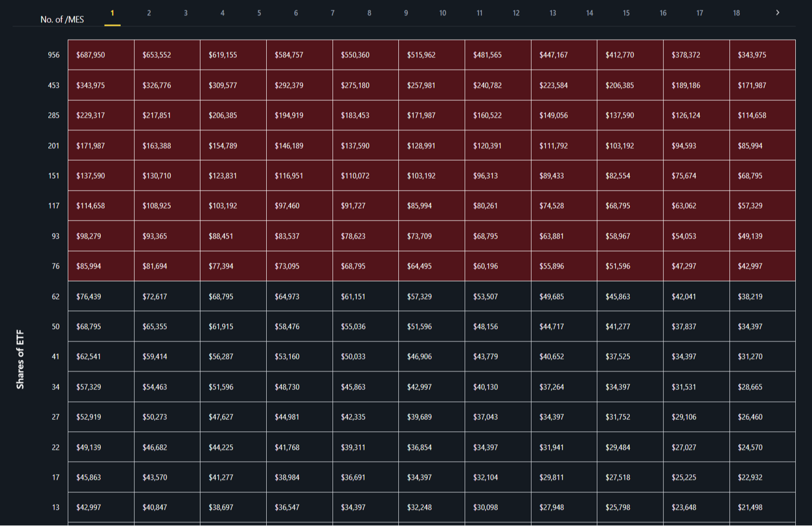Select the $36,854 cell
The height and width of the screenshot is (526, 812).
click(x=431, y=447)
